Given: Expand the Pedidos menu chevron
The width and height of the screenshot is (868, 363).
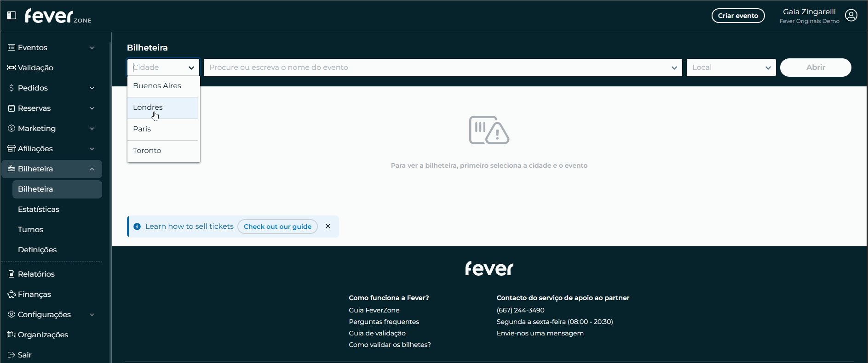Looking at the screenshot, I should click(x=92, y=88).
